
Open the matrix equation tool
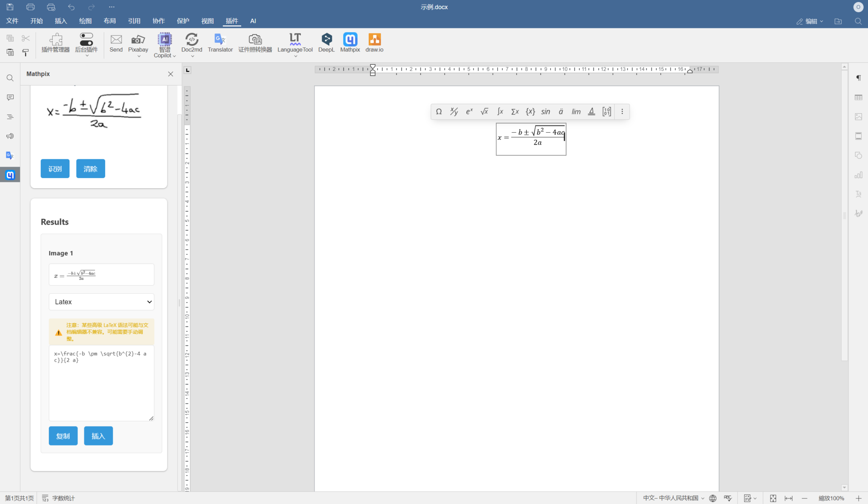(x=606, y=111)
